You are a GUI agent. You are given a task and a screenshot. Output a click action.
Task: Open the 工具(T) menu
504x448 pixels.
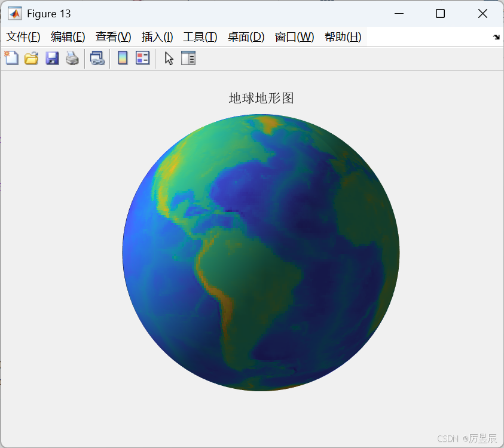pos(200,37)
